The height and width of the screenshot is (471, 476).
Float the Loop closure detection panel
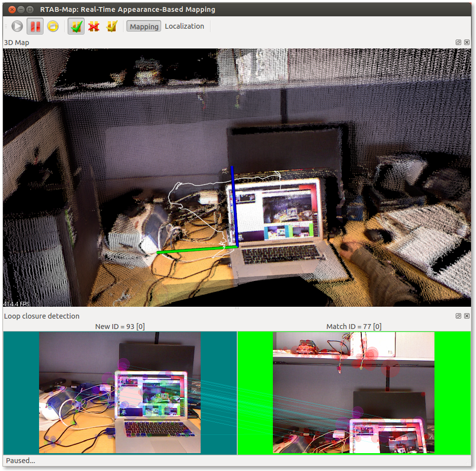[458, 316]
